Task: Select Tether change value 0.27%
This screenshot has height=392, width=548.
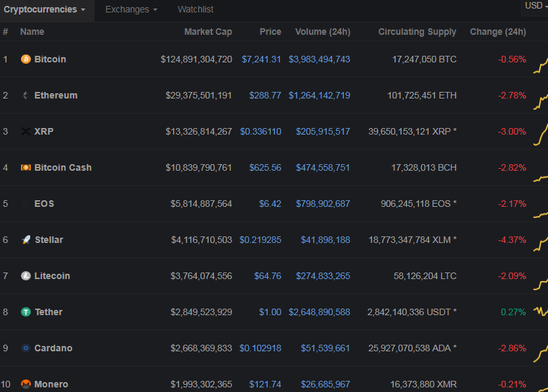Action: tap(513, 312)
